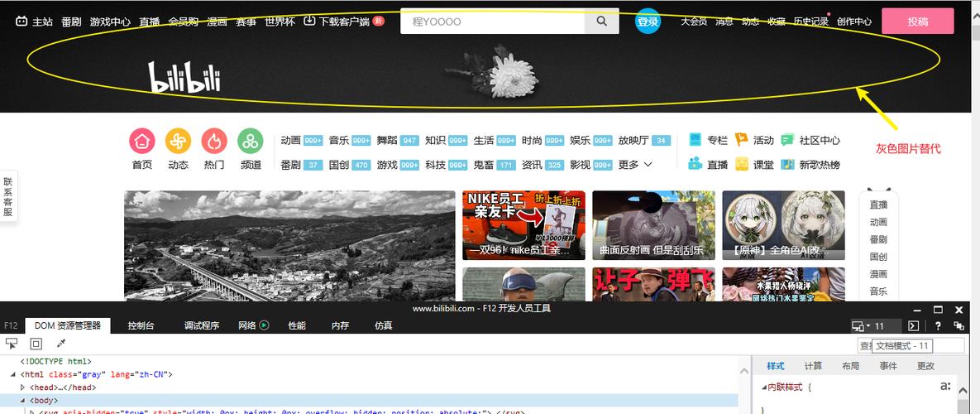Viewport: 980px width, 414px height.
Task: Open 大会员 link
Action: pyautogui.click(x=694, y=22)
